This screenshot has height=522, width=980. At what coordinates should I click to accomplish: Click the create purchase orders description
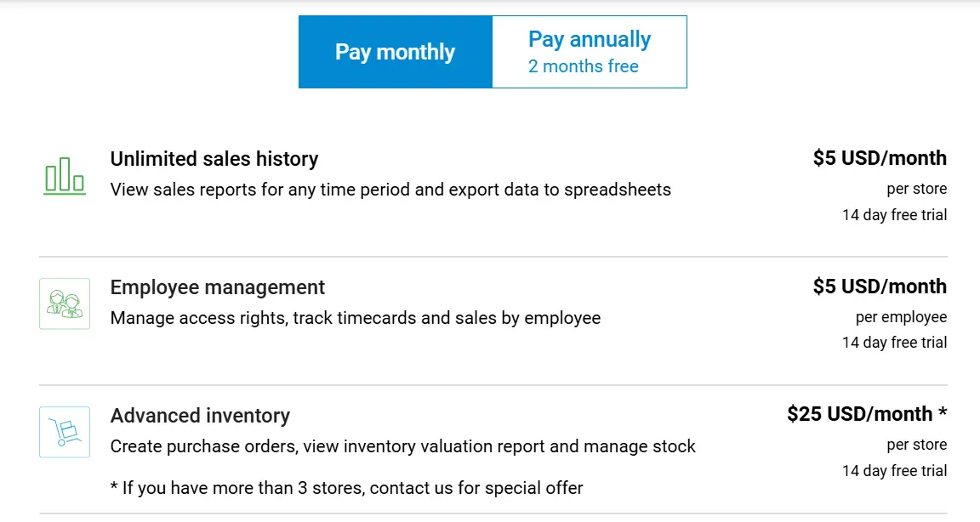[x=403, y=446]
